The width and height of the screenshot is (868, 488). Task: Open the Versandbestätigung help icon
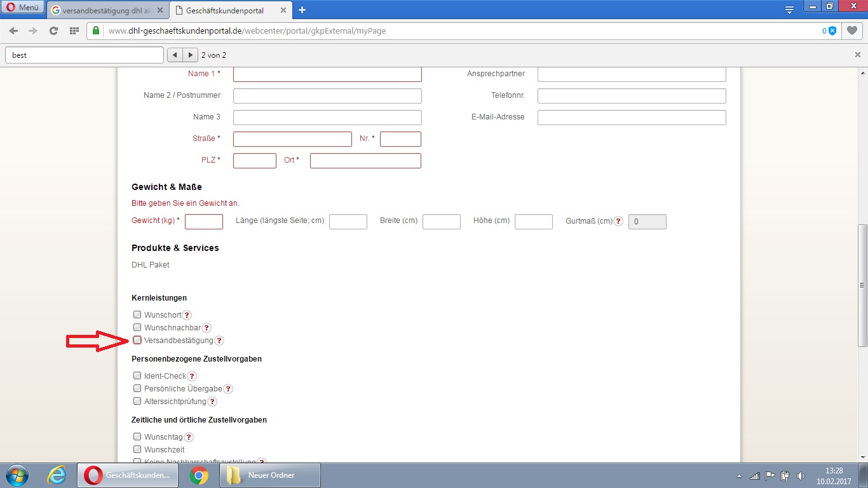point(219,341)
